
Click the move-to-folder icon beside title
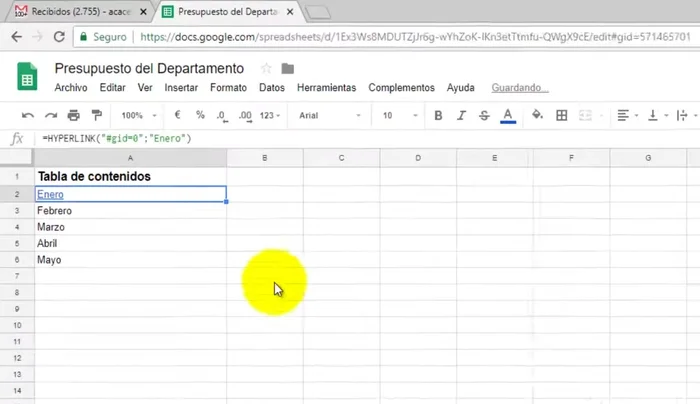point(288,69)
